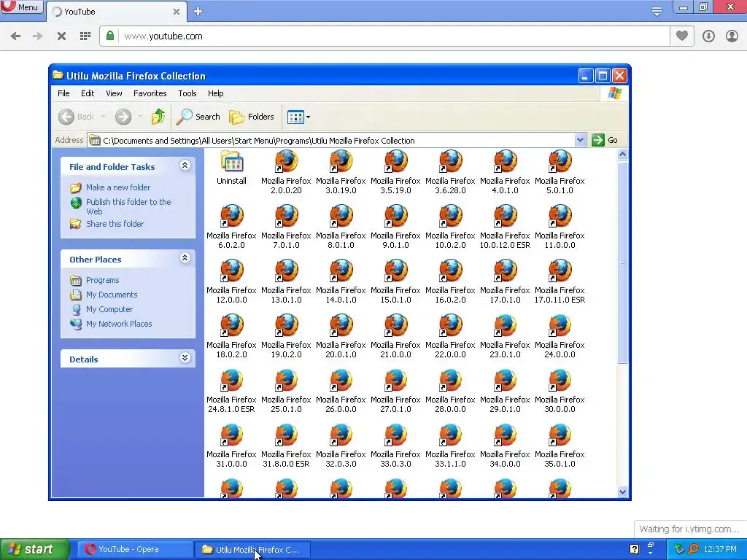Open Opera's Speed Dial grid icon
The height and width of the screenshot is (560, 747).
point(85,36)
